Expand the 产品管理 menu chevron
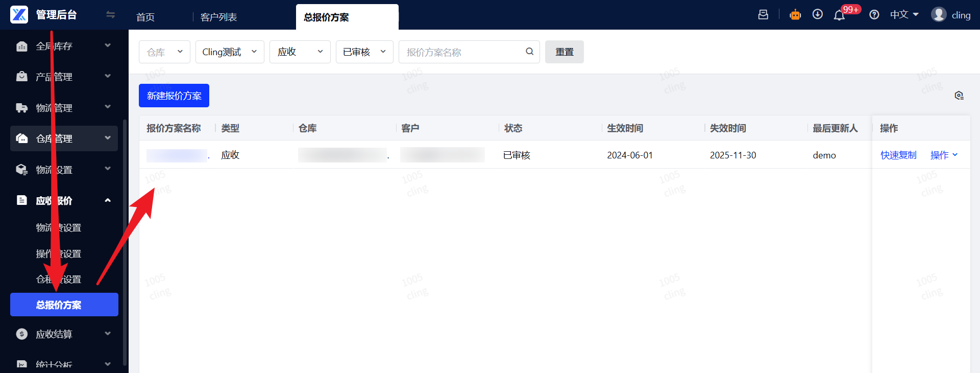980x373 pixels. (x=108, y=76)
